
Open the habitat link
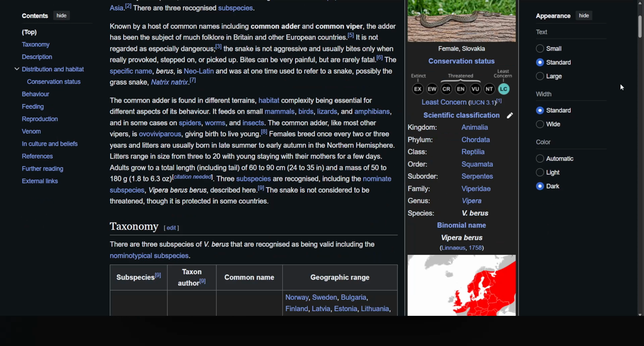tap(269, 101)
